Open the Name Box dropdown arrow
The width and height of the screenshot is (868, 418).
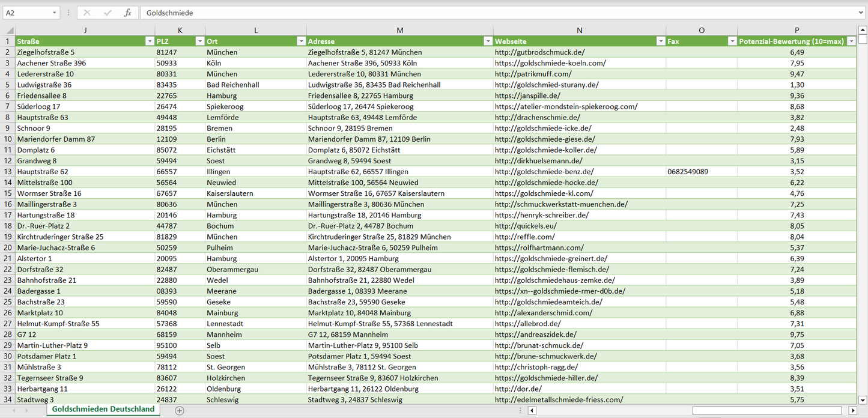[x=55, y=13]
